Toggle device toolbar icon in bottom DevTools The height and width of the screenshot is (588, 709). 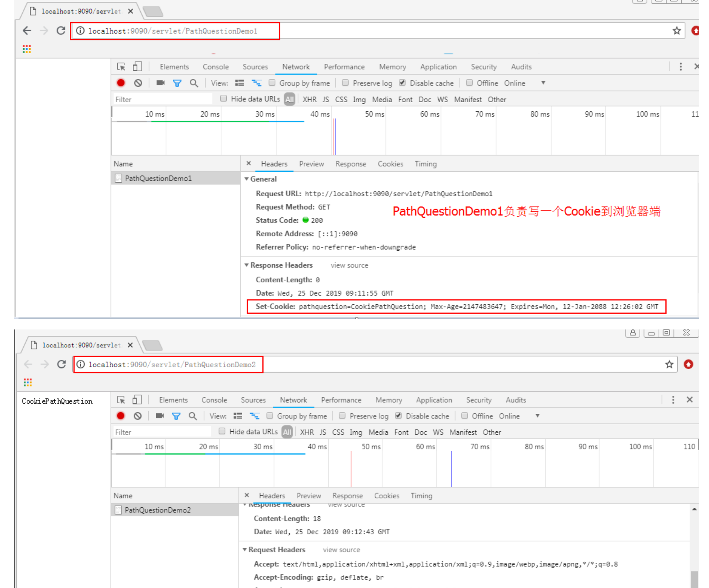point(137,400)
